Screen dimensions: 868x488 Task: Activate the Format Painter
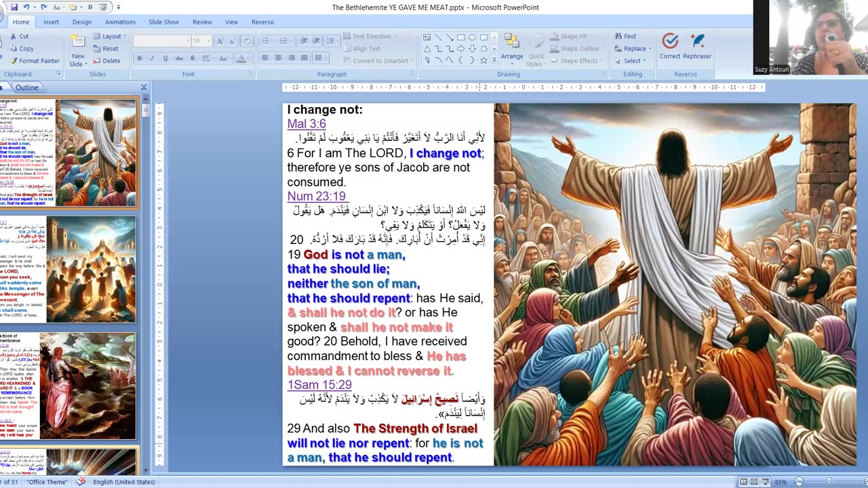click(x=35, y=61)
